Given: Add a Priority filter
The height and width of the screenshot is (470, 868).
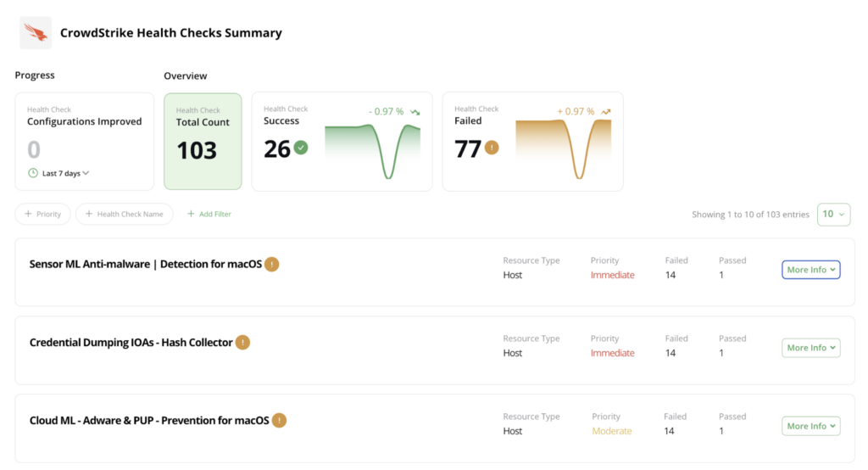Looking at the screenshot, I should (42, 214).
